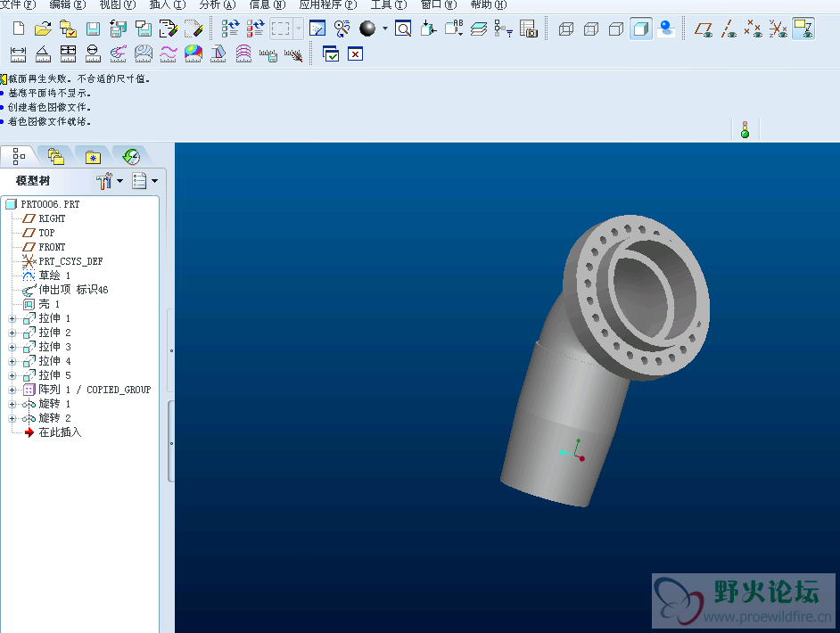The image size is (840, 633).
Task: Save the model with the floppy disk icon
Action: (94, 29)
